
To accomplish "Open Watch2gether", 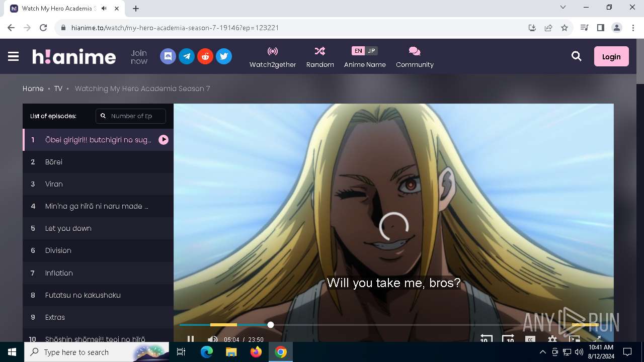I will 273,57.
